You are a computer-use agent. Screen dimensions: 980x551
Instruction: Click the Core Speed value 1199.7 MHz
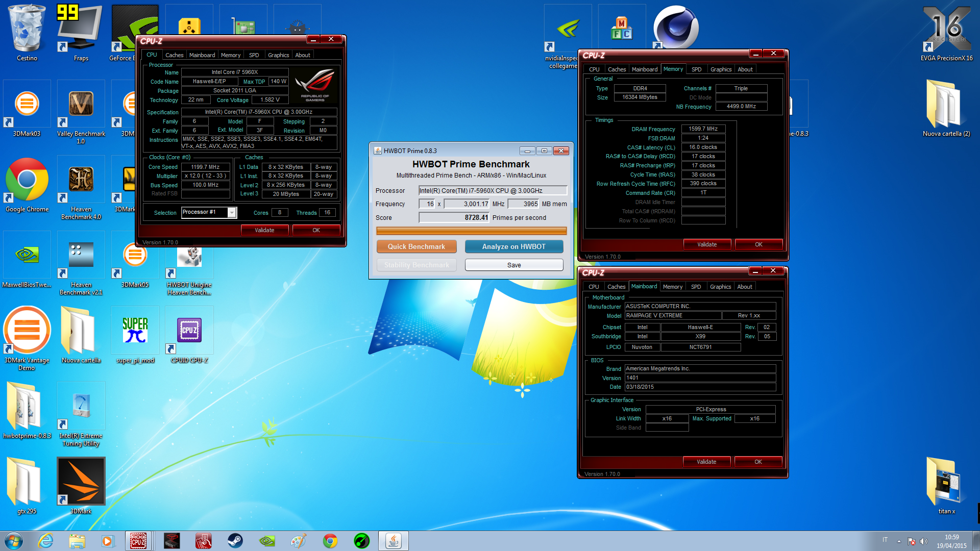coord(205,167)
